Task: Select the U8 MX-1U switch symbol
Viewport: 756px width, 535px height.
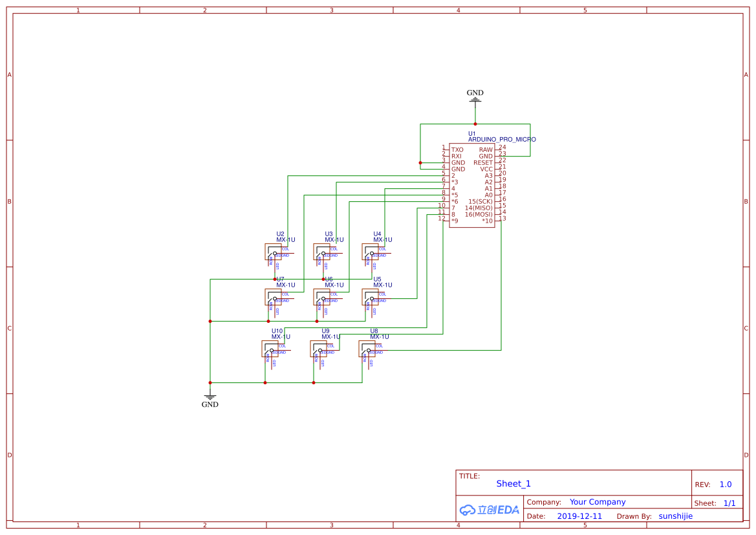Action: [x=367, y=349]
